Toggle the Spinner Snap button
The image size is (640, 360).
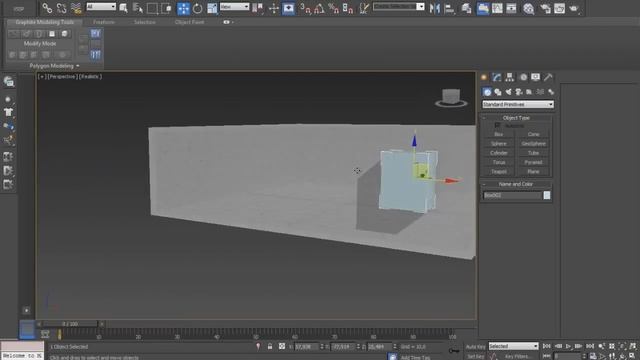(x=348, y=8)
